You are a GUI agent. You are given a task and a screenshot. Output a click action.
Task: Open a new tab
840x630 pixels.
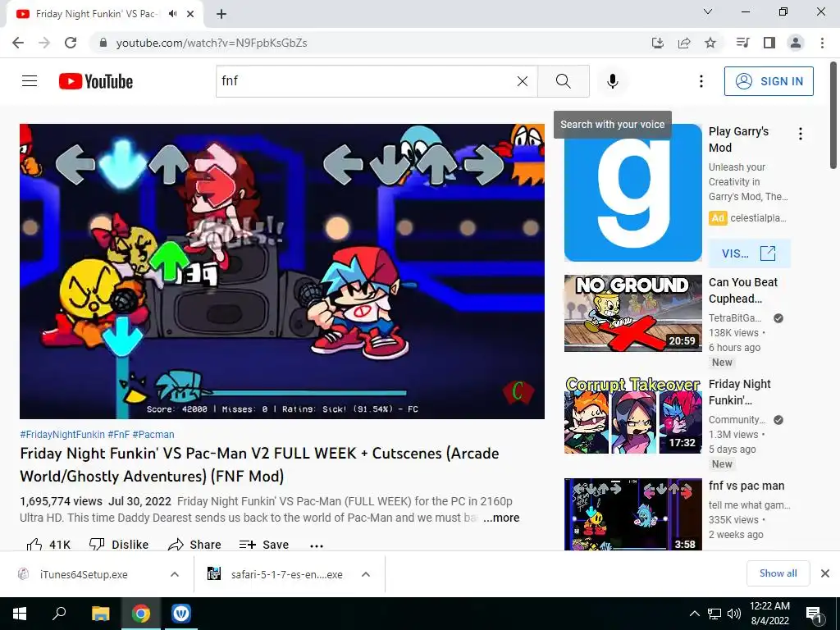(x=221, y=15)
